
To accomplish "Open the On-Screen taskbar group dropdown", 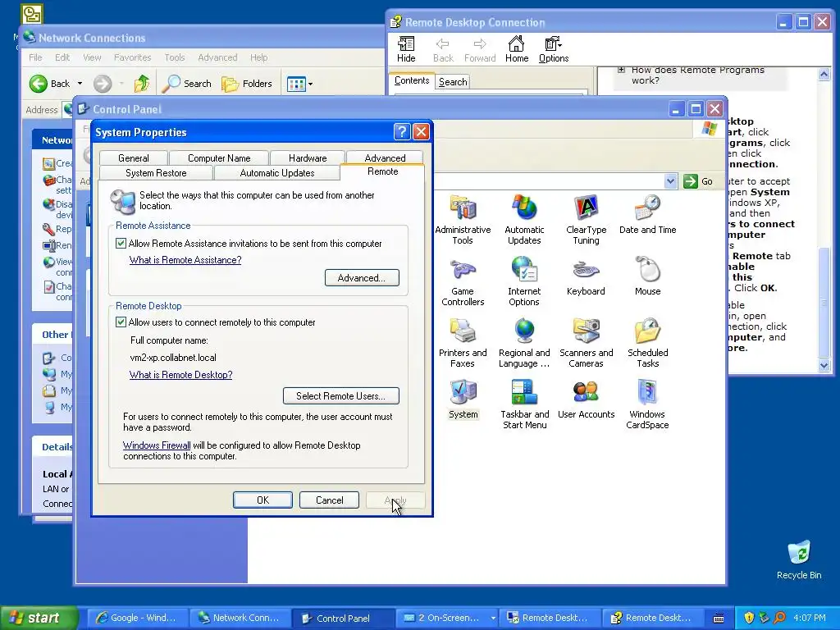I will (493, 618).
